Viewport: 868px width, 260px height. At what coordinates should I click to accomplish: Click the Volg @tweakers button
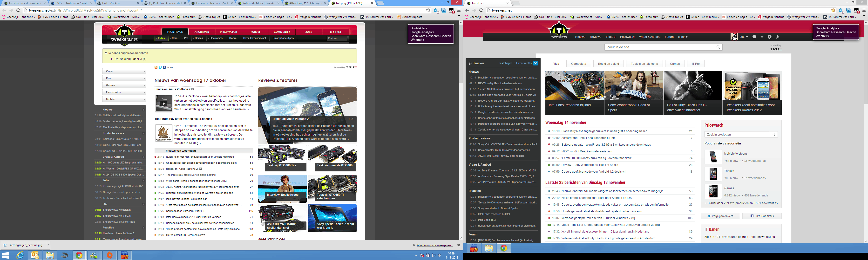pyautogui.click(x=720, y=216)
